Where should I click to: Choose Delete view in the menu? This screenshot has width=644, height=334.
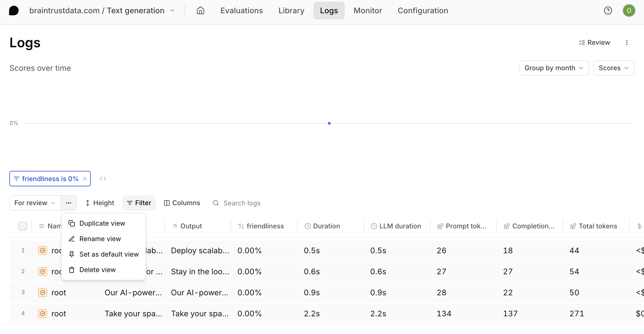pyautogui.click(x=97, y=270)
